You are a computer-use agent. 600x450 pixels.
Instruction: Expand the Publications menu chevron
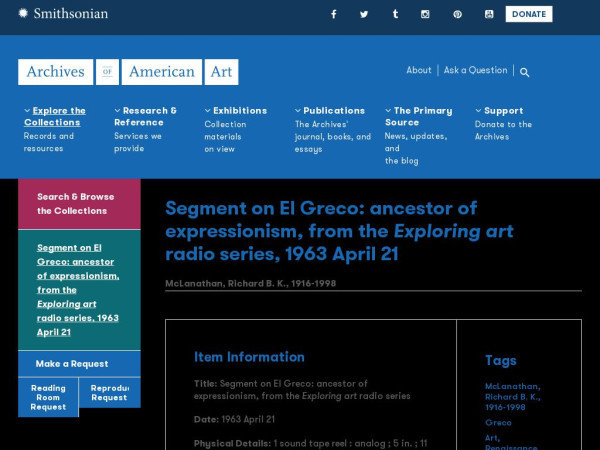pos(298,111)
